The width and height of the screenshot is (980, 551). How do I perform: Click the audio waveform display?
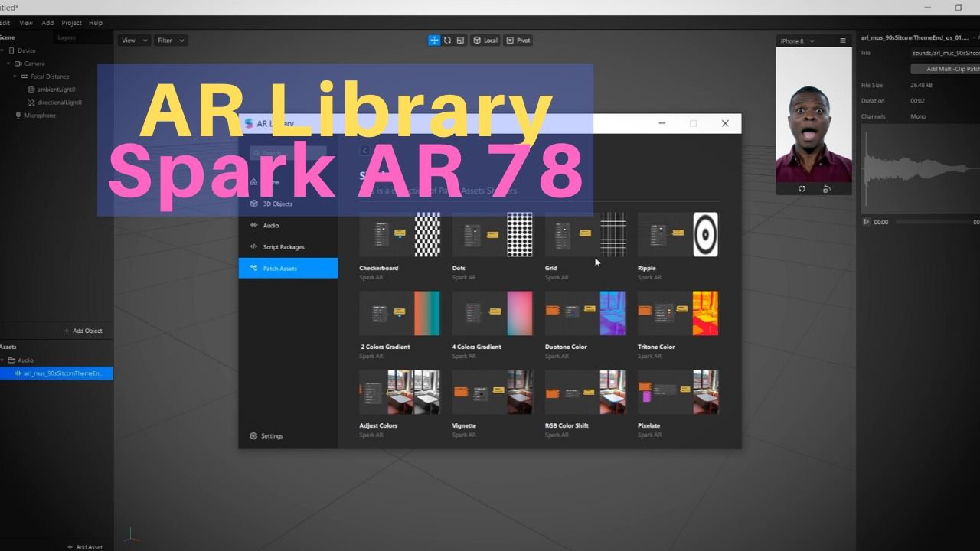coord(921,170)
